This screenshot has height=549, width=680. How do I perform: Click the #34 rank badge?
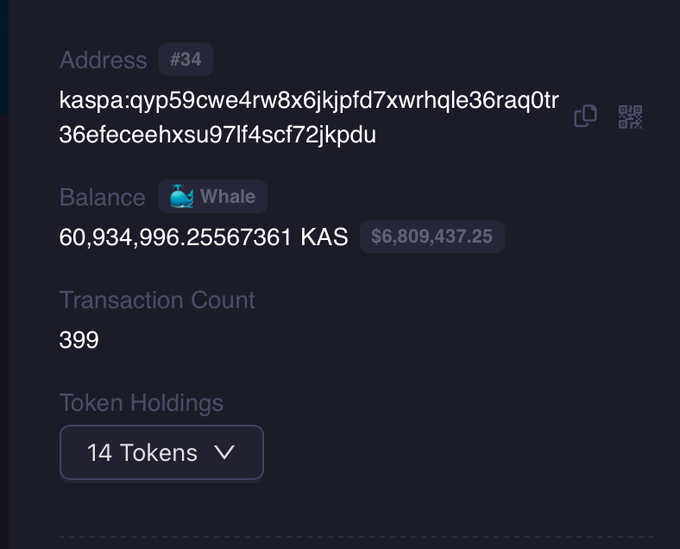point(185,60)
